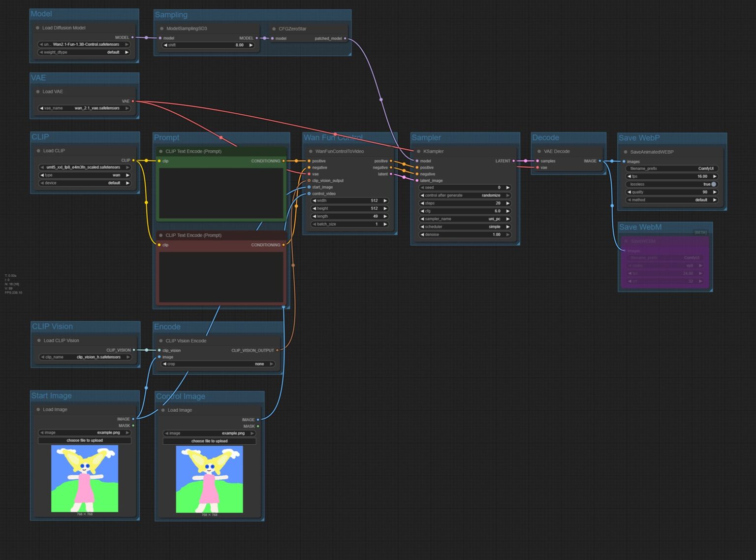
Task: Decrease the shift value in ModelSamplingSD3
Action: click(165, 45)
